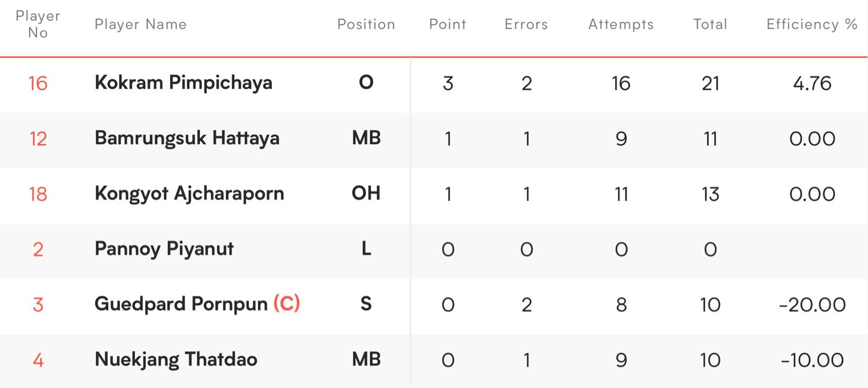This screenshot has height=388, width=868.
Task: Open player Kongyot Ajcharaporn's profile
Action: click(189, 193)
